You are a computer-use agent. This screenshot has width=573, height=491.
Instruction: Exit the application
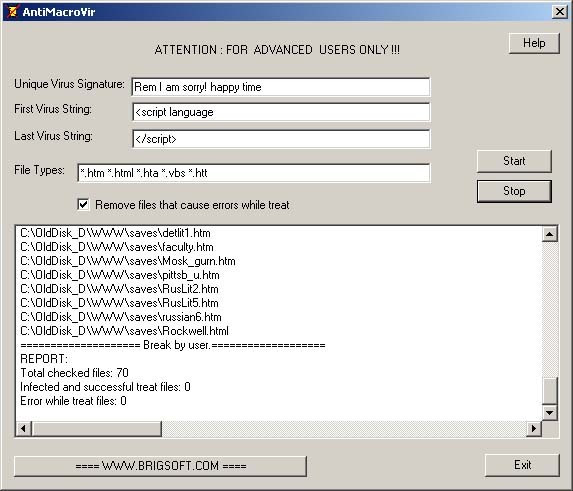coord(522,465)
